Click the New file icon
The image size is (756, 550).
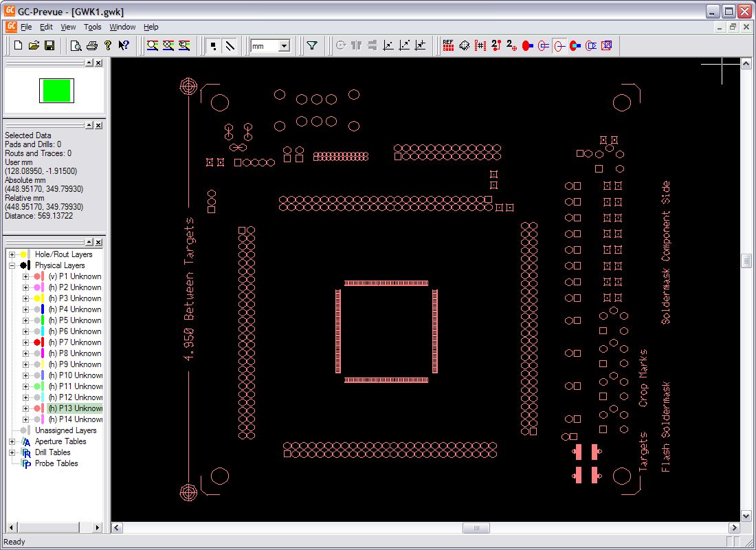[19, 45]
